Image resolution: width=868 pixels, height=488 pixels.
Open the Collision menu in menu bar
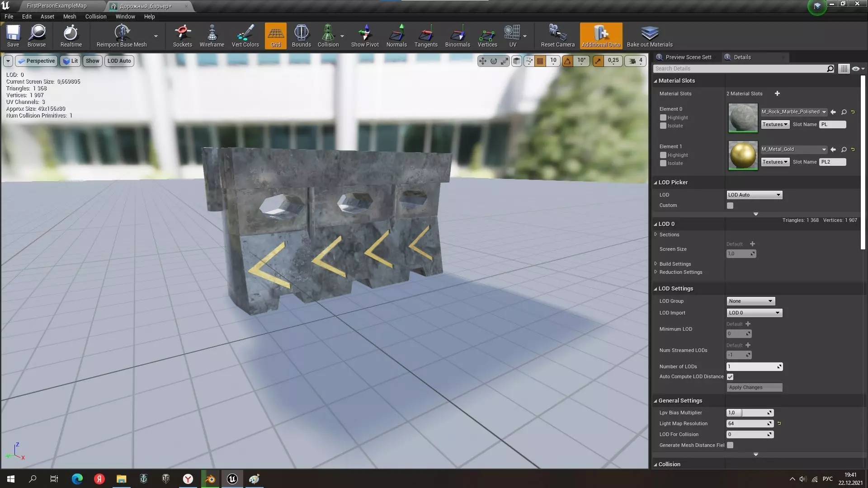(x=95, y=16)
